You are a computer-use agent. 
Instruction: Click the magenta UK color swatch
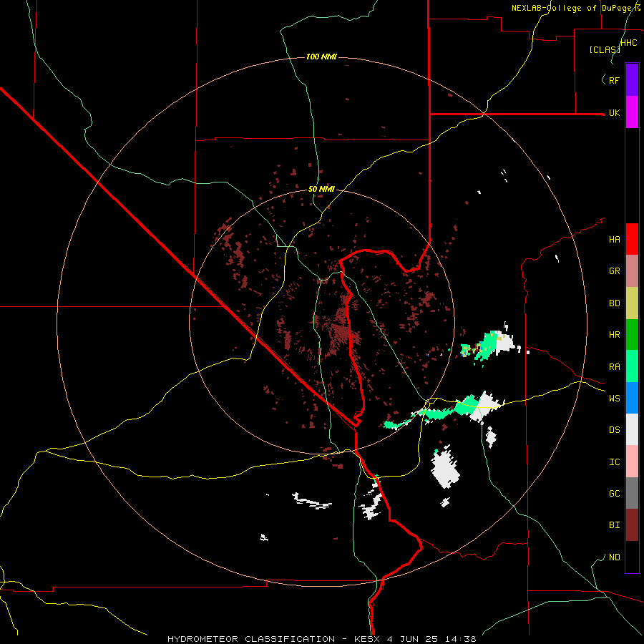pos(632,112)
